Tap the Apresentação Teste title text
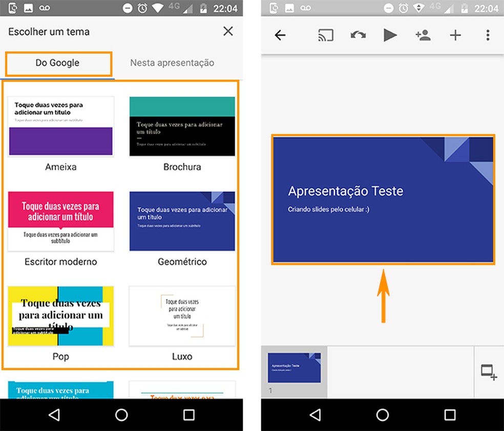Viewport: 504px width, 431px height. 346,190
